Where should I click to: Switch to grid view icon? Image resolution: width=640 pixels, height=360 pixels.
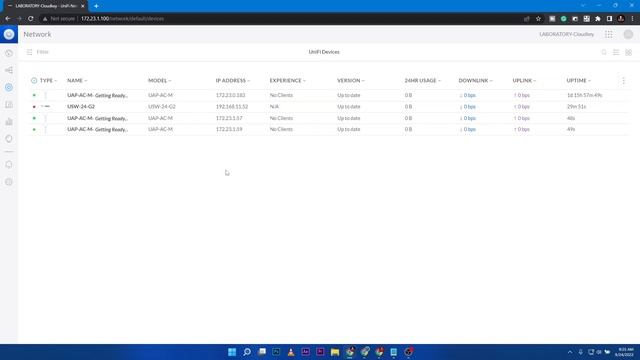(629, 52)
